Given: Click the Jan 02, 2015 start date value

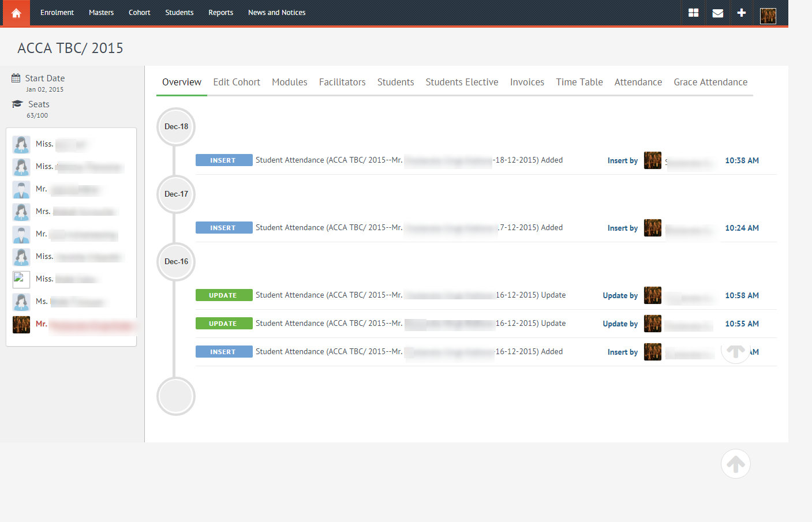Looking at the screenshot, I should coord(45,89).
